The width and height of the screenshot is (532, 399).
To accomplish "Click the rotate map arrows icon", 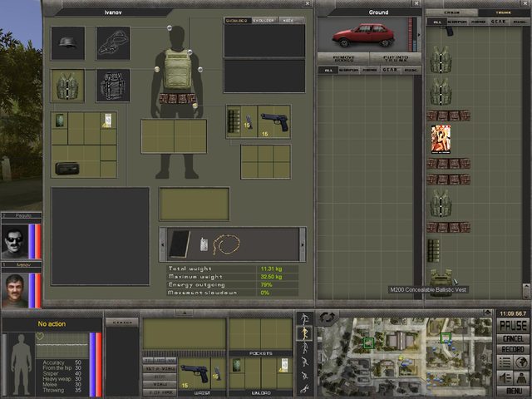I will 327,318.
